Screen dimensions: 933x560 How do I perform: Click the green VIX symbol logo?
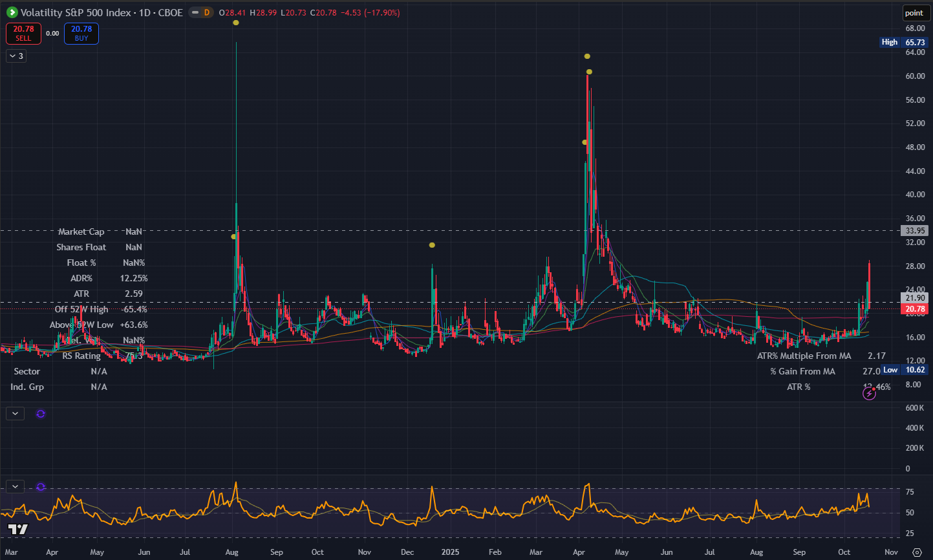[x=12, y=12]
